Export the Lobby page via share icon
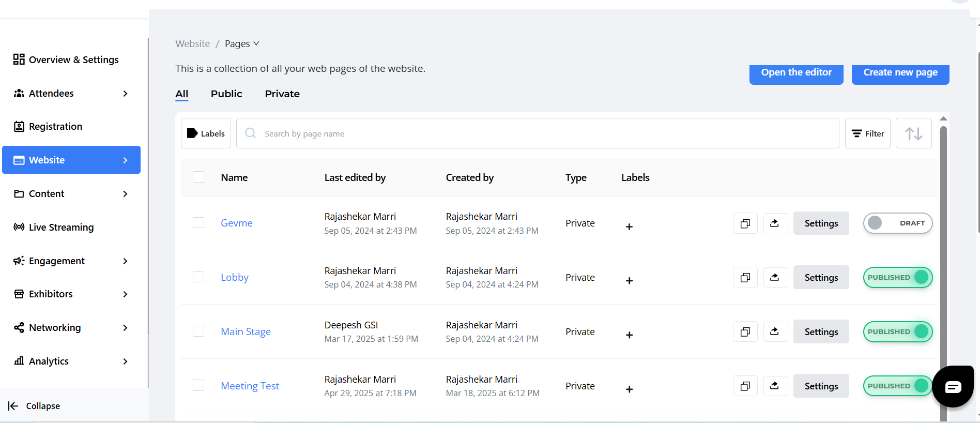 (775, 278)
